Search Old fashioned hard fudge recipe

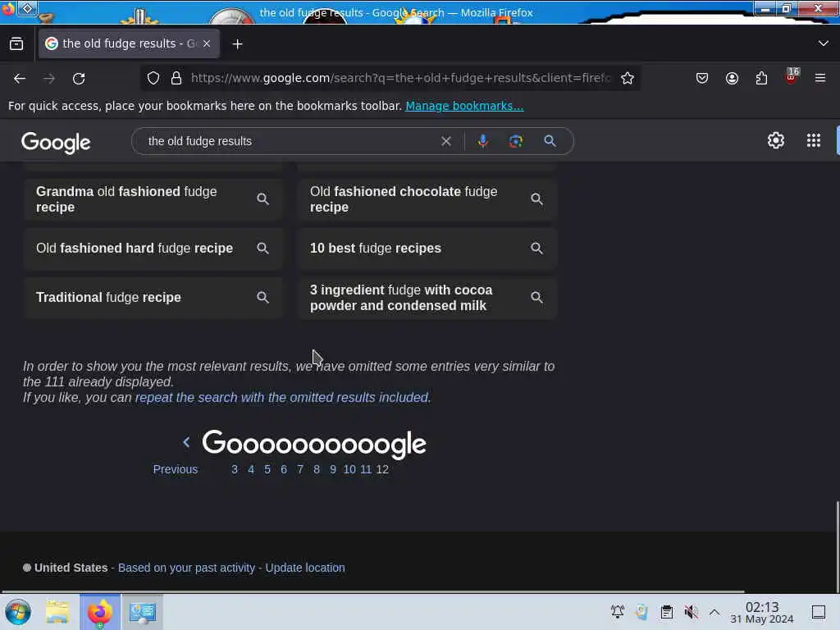(153, 249)
